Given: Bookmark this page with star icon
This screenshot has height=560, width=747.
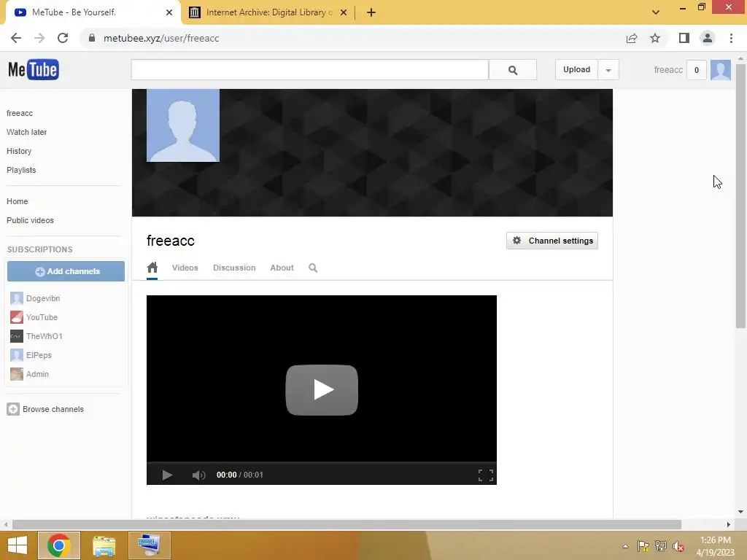Looking at the screenshot, I should coord(655,38).
